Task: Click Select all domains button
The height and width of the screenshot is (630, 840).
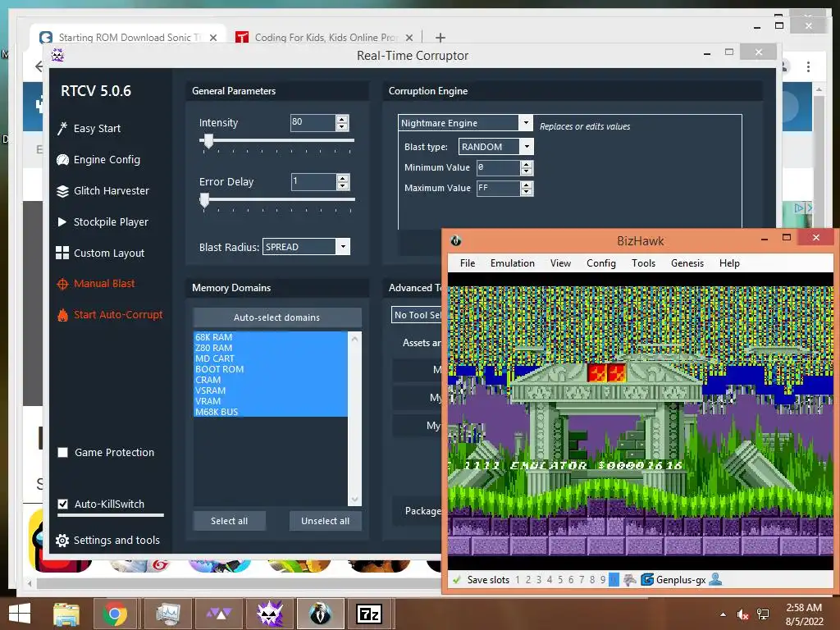Action: 230,521
